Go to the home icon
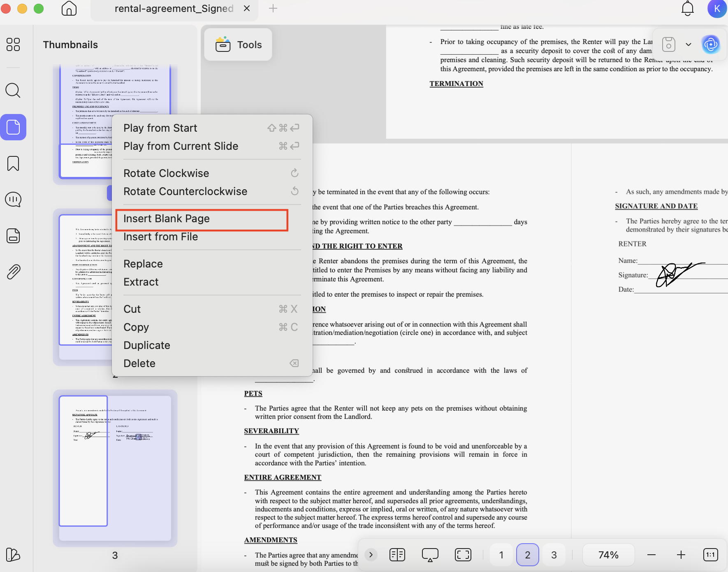 (x=69, y=8)
